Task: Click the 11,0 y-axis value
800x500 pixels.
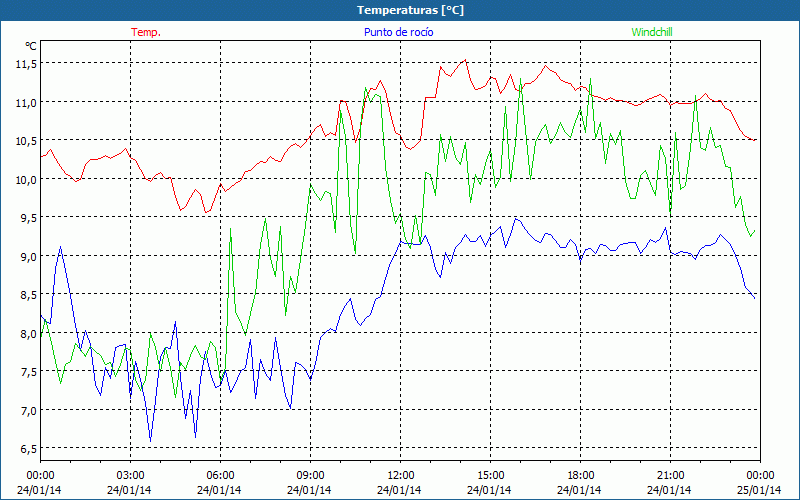Action: click(x=26, y=102)
